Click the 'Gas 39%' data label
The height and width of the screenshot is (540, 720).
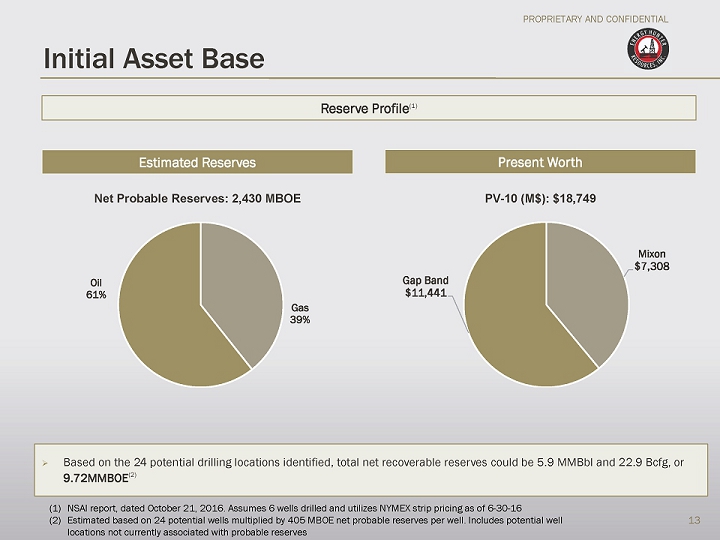[x=300, y=313]
